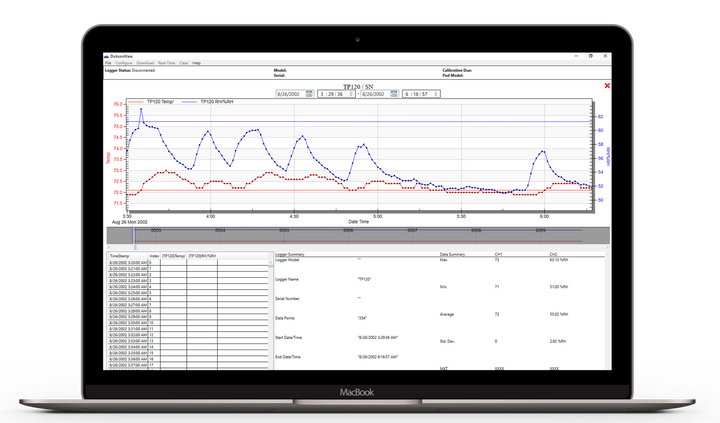Viewport: 720px width, 423px height.
Task: Select table row 8/26/2002 3:34:00 AM
Action: 188,347
